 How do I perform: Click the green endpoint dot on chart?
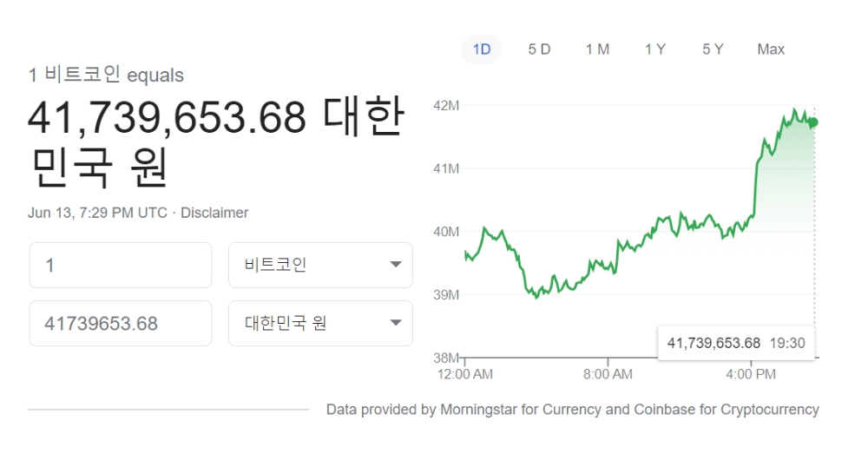pos(813,122)
